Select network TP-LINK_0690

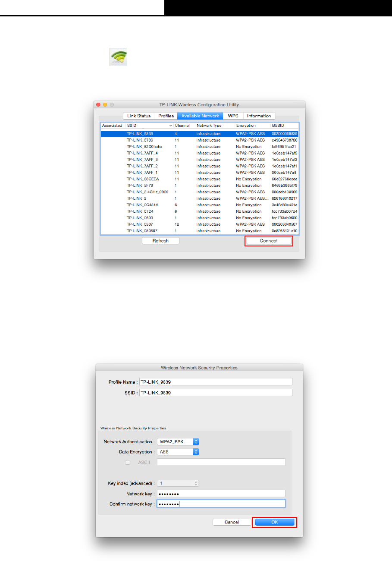pyautogui.click(x=200, y=218)
